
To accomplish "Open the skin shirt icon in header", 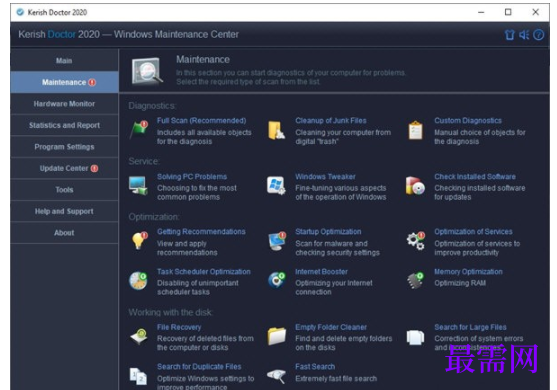I will click(x=509, y=35).
